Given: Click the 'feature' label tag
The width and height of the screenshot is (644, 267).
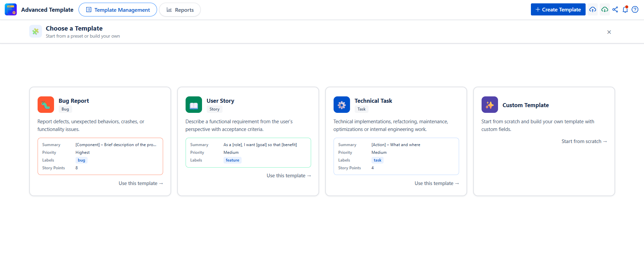Looking at the screenshot, I should [x=233, y=160].
